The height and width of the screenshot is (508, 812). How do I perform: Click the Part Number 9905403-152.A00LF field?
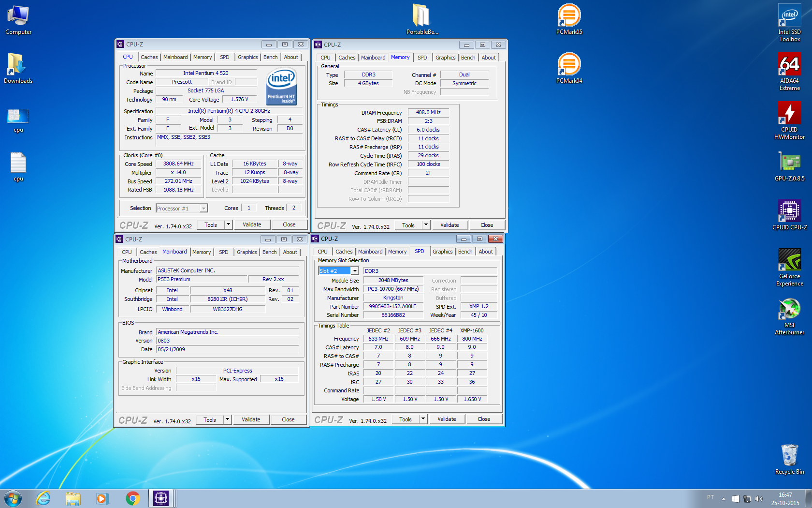click(x=393, y=306)
